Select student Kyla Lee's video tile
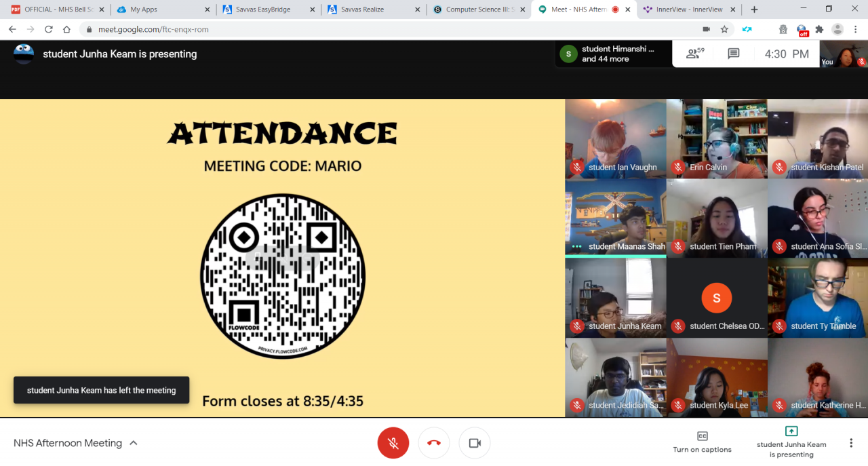The width and height of the screenshot is (868, 466). pos(717,378)
